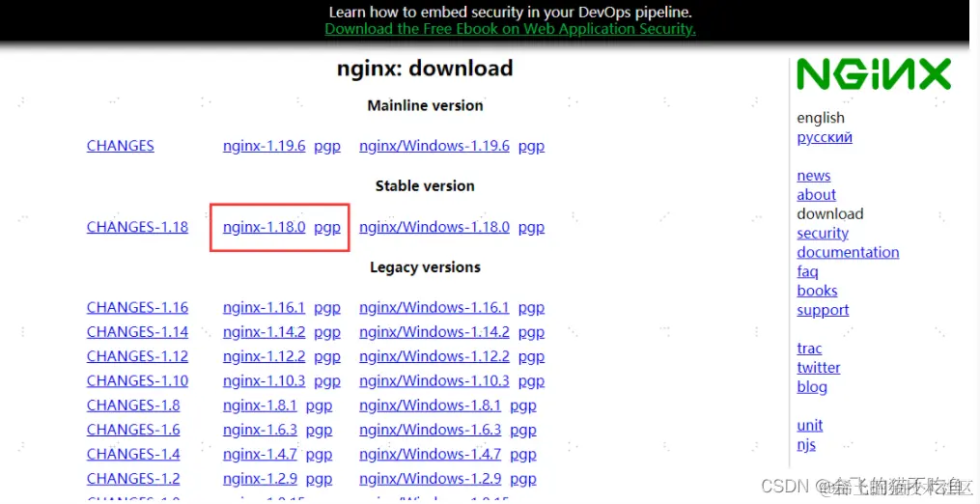This screenshot has height=504, width=980.
Task: Open the trac link
Action: coord(809,349)
